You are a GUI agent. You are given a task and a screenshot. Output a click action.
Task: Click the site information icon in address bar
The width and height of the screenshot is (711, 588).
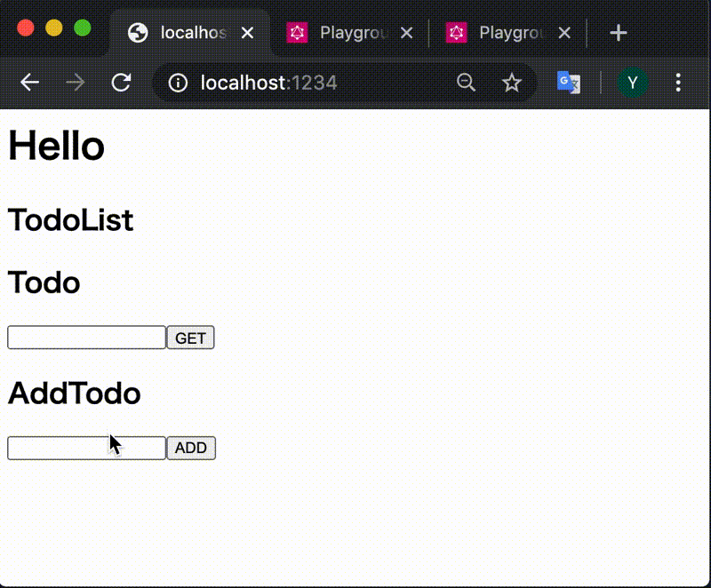179,82
